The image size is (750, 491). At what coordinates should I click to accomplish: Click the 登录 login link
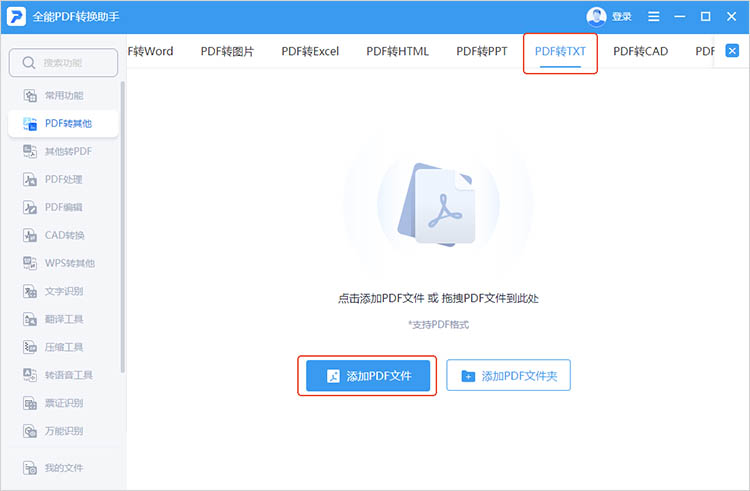point(621,17)
